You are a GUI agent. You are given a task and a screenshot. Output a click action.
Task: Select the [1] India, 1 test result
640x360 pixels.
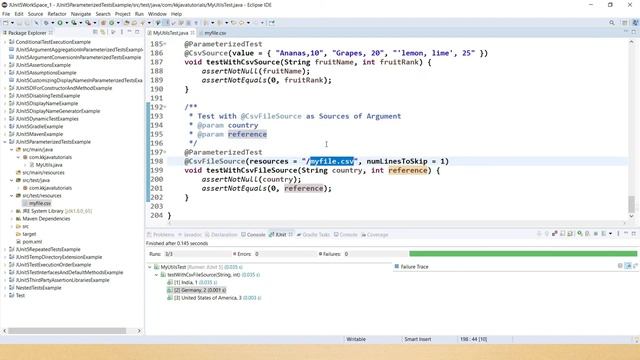(192, 282)
